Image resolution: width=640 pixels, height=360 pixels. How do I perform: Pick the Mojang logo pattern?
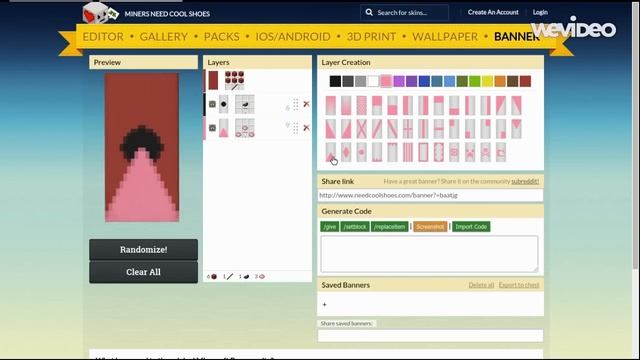click(501, 152)
